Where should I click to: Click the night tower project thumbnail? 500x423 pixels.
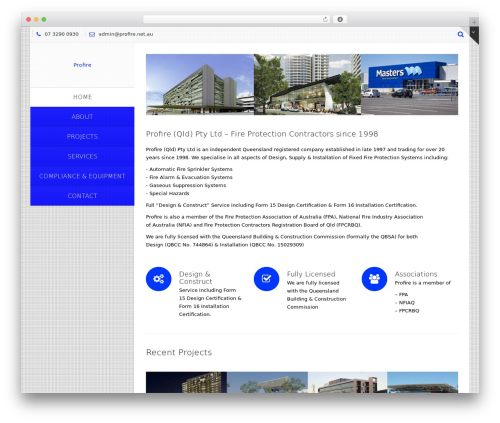186,382
